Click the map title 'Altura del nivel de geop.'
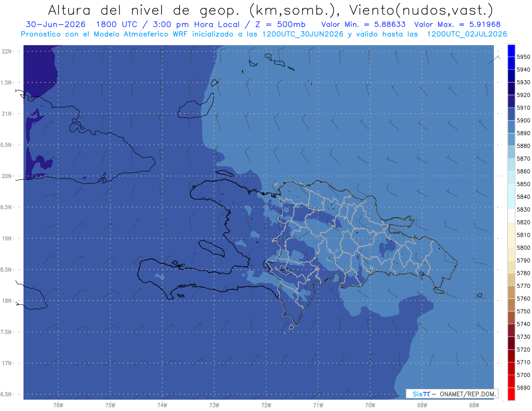The width and height of the screenshot is (532, 411). 143,10
